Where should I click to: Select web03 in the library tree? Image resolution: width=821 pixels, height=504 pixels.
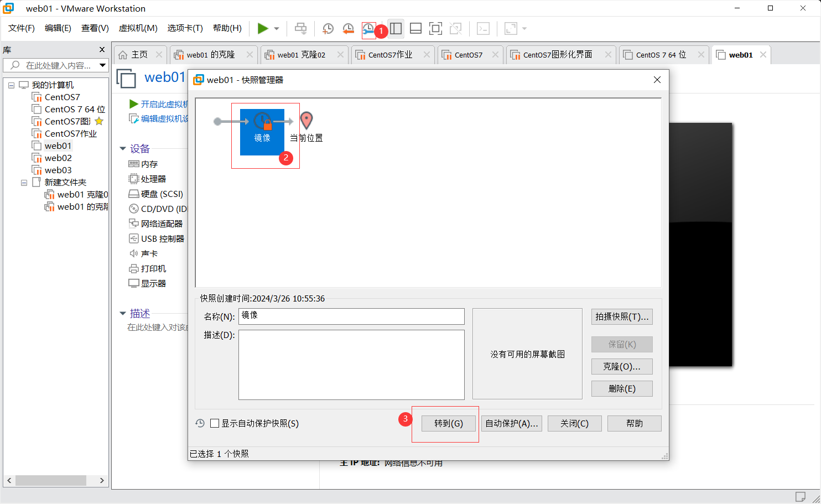click(52, 170)
